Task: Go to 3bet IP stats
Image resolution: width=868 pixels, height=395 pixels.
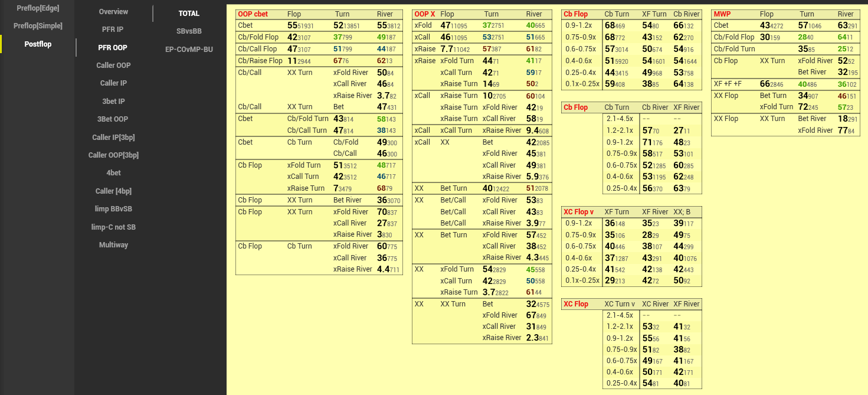Action: tap(113, 102)
